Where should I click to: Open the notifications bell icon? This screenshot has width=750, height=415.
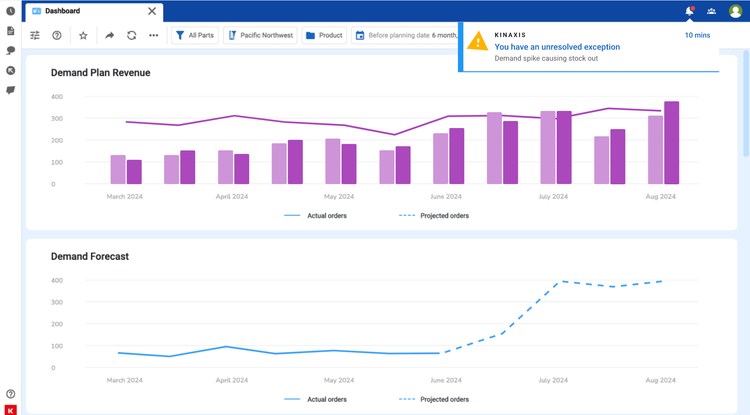coord(689,11)
